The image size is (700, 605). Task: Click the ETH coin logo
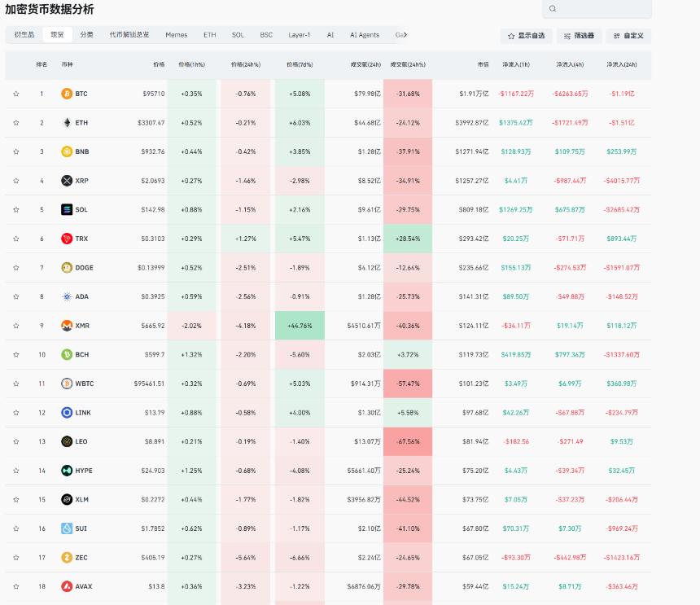(x=67, y=123)
